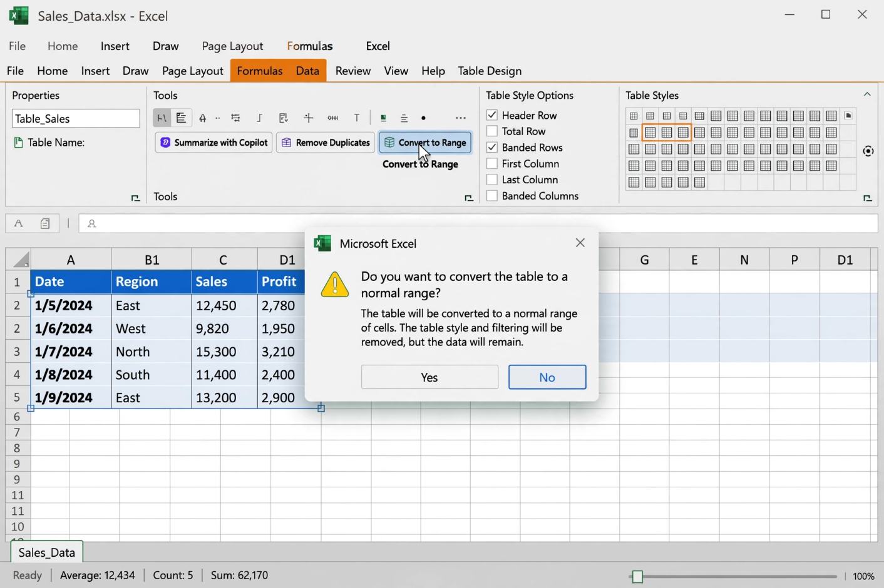Switch to the Data ribbon tab
This screenshot has width=884, height=588.
307,71
